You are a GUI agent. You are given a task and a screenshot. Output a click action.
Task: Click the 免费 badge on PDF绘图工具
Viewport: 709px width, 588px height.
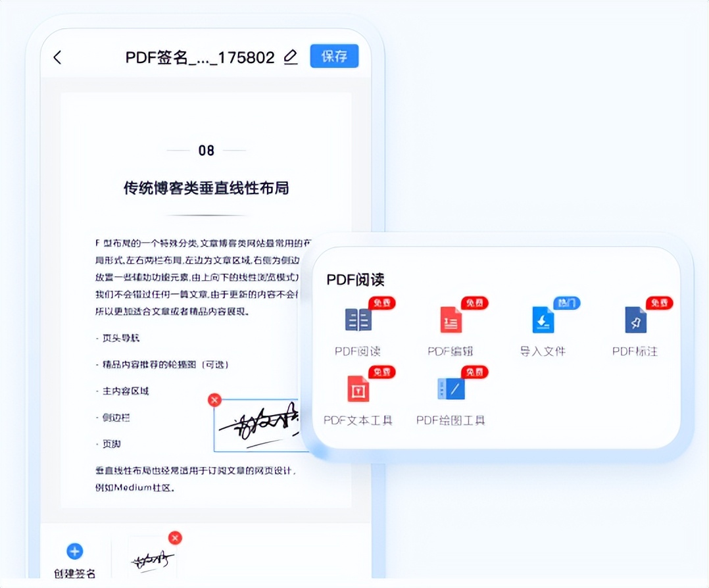coord(474,372)
